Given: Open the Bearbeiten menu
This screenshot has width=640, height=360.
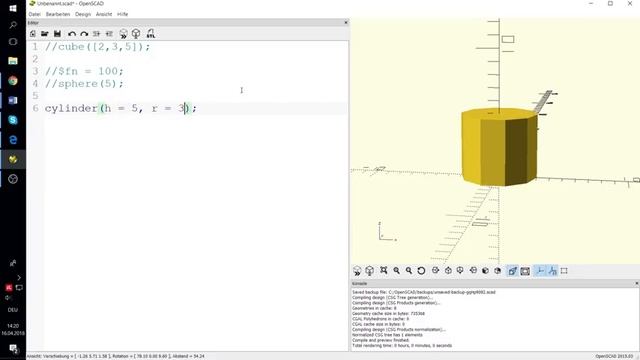Looking at the screenshot, I should coord(58,14).
